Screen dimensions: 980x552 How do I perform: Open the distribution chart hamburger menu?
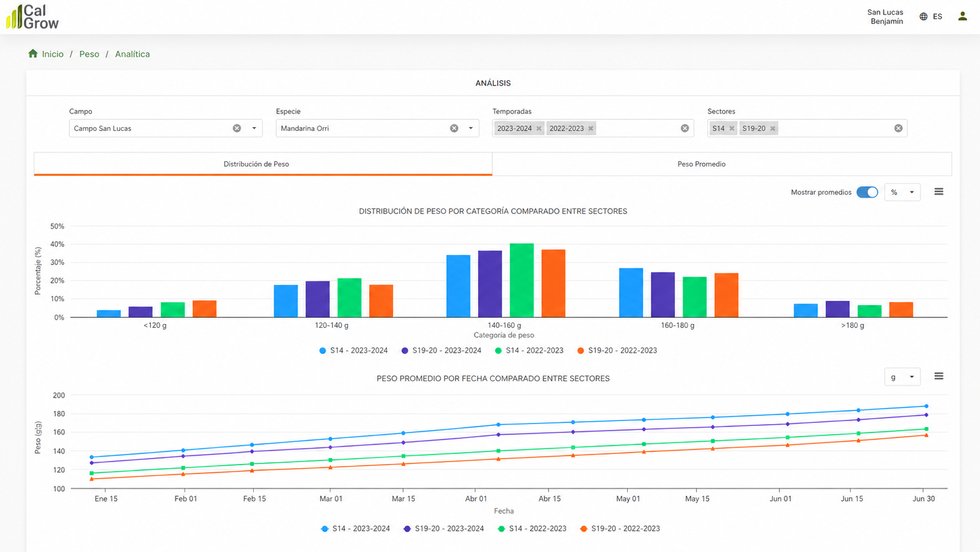[939, 192]
